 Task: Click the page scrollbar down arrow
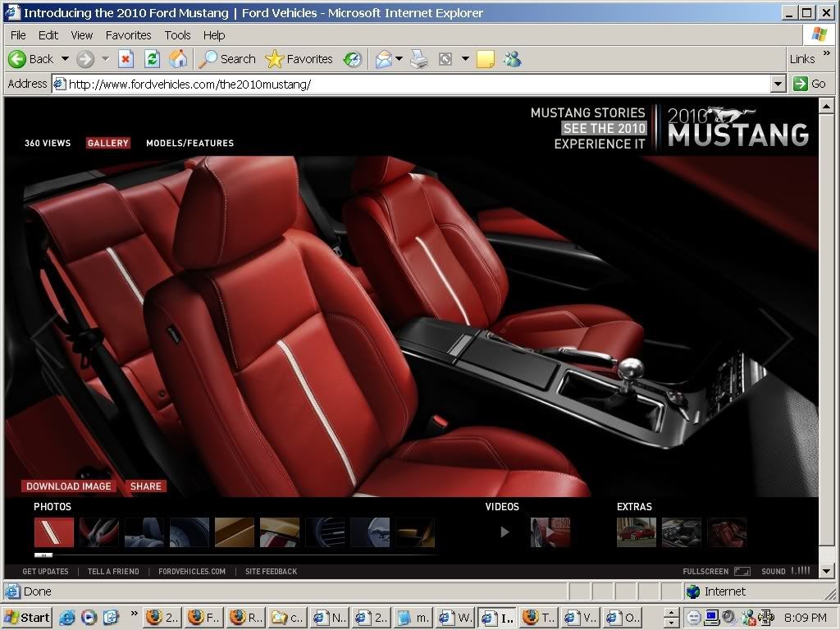(825, 571)
